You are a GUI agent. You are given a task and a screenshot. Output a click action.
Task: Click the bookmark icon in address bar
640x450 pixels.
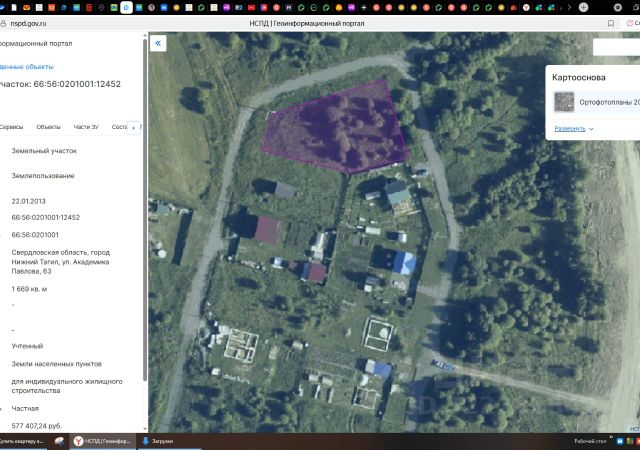[x=611, y=23]
